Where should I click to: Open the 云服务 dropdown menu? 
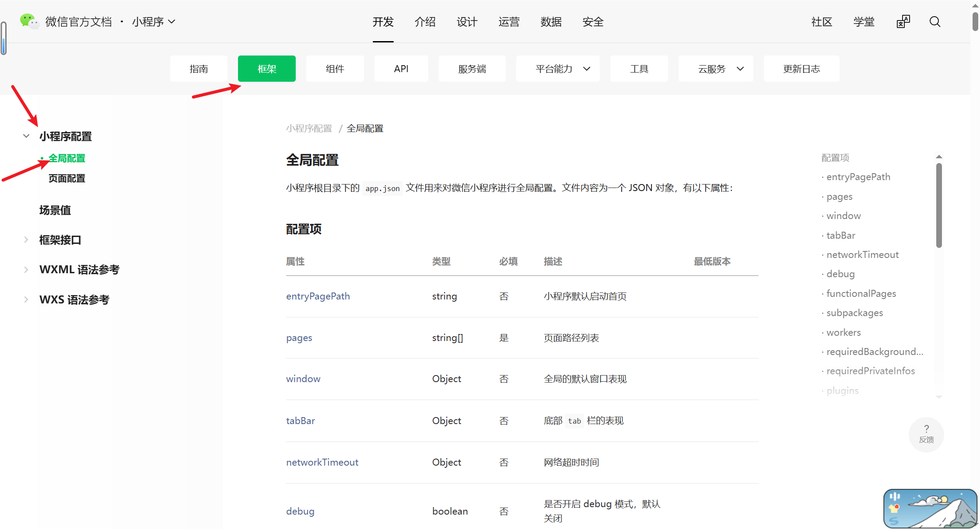pyautogui.click(x=715, y=69)
